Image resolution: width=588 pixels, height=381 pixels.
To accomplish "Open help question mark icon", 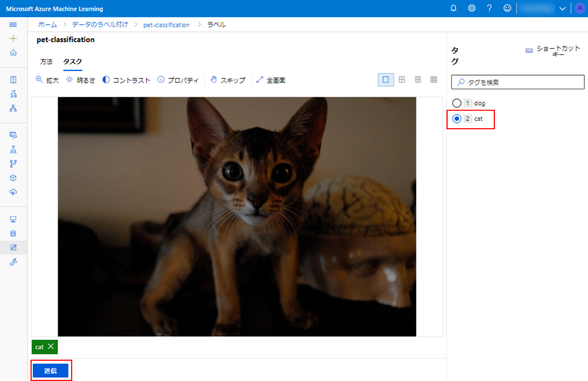I will tap(489, 9).
